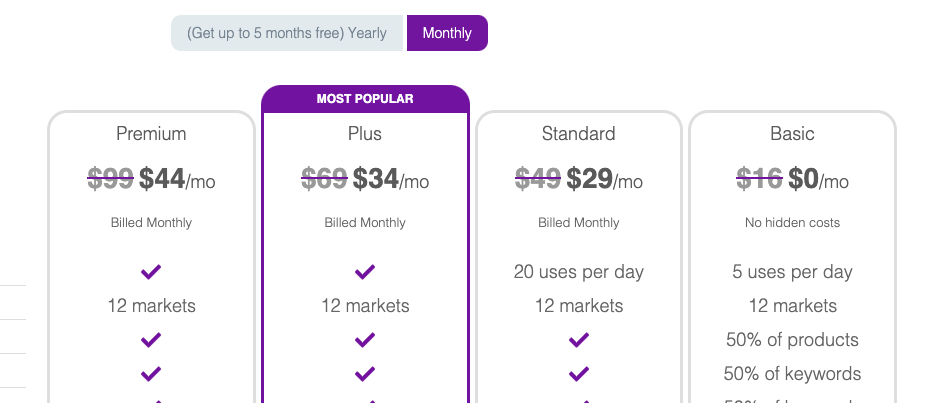Click the $34/mo Plus price
Viewport: 942px width, 403px height.
click(x=391, y=179)
